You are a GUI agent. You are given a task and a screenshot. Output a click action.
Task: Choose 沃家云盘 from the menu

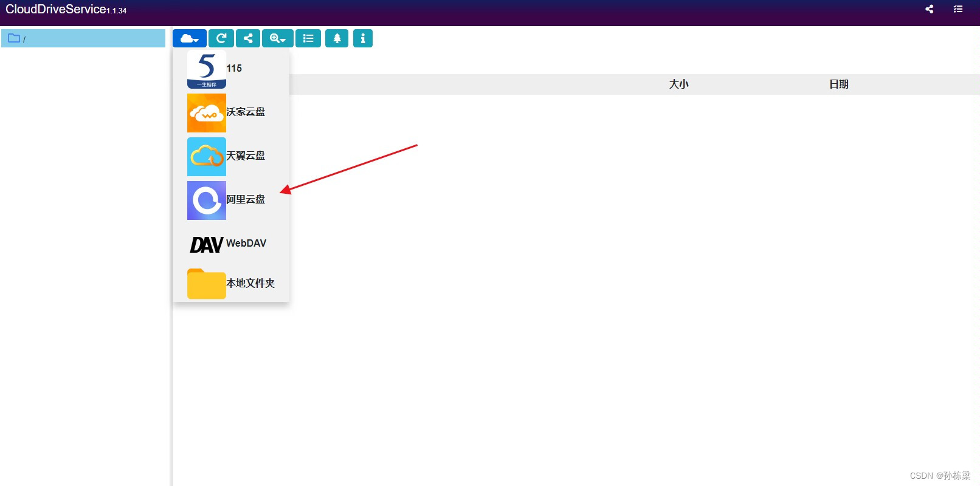[246, 112]
